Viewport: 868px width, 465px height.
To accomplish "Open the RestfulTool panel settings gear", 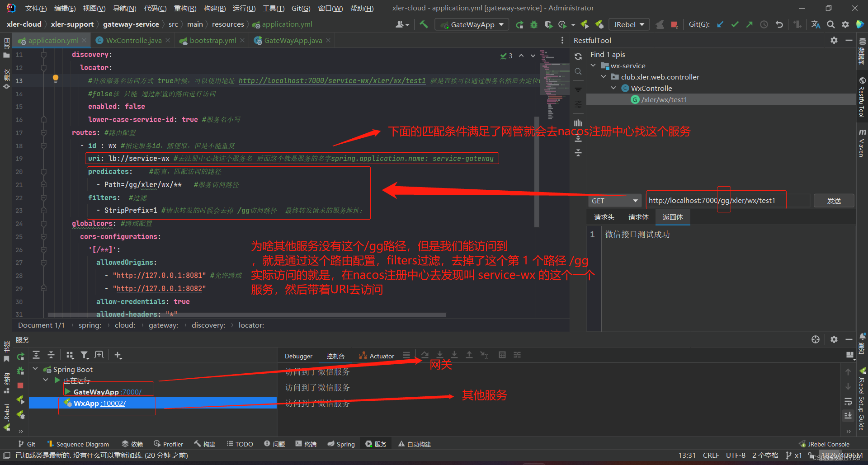I will tap(834, 40).
